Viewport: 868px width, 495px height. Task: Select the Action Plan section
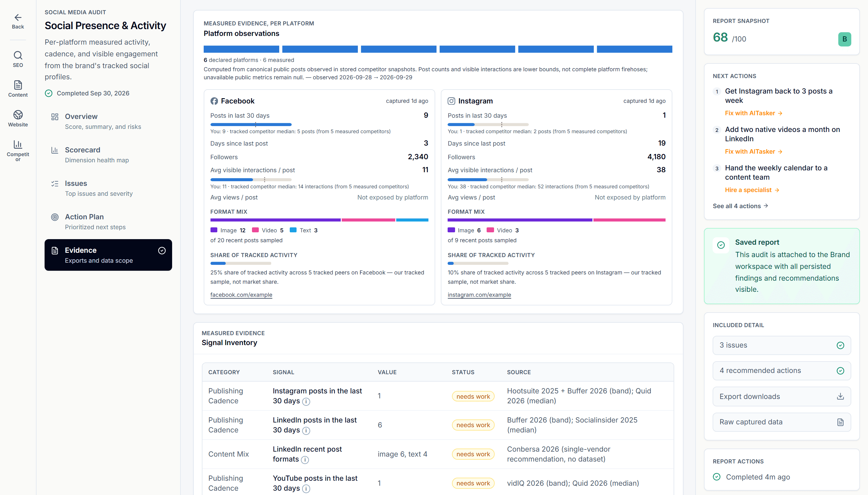[108, 222]
